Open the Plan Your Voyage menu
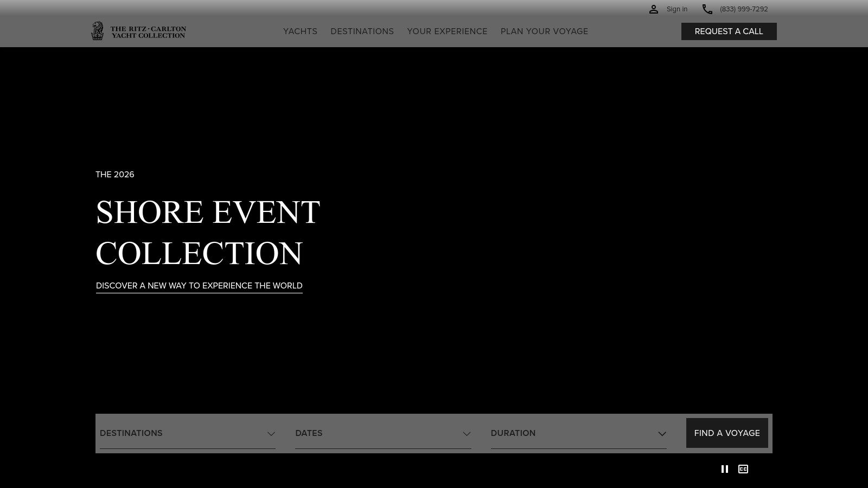This screenshot has height=488, width=868. (544, 31)
